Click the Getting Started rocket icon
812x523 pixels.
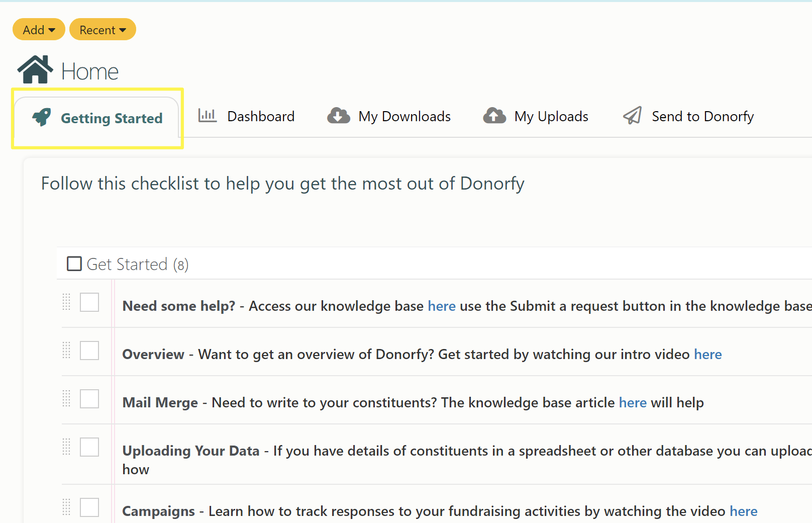click(x=42, y=117)
